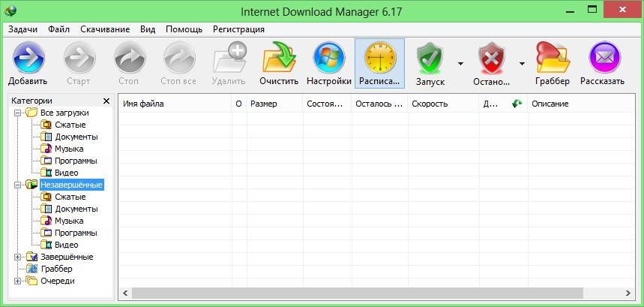Open the Регистрация menu
Viewport: 644px width, 307px height.
pyautogui.click(x=238, y=29)
